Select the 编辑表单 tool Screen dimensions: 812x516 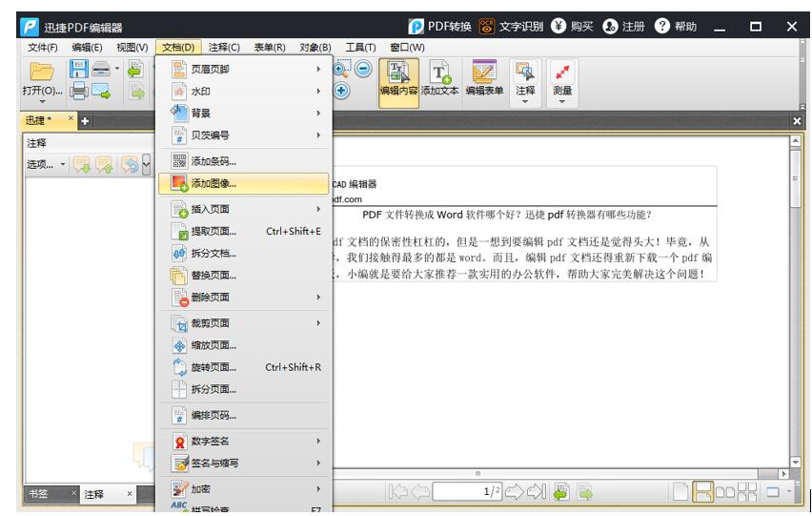[x=484, y=79]
